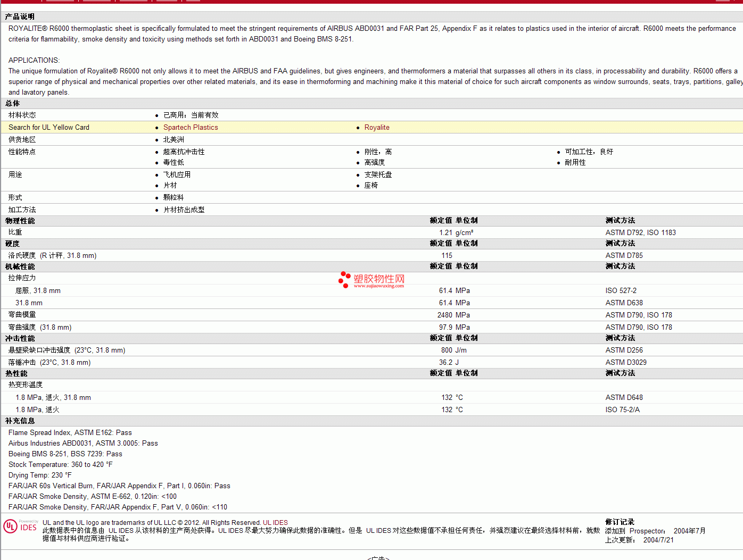Select 'Drying Temp: 230 °F' line

tap(40, 475)
